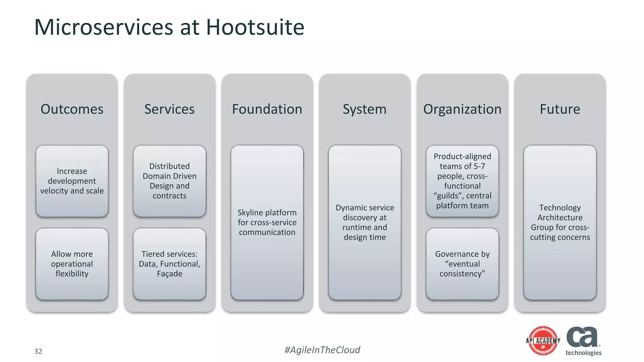The height and width of the screenshot is (362, 644).
Task: Click the 'Services' column heading
Action: [x=169, y=109]
